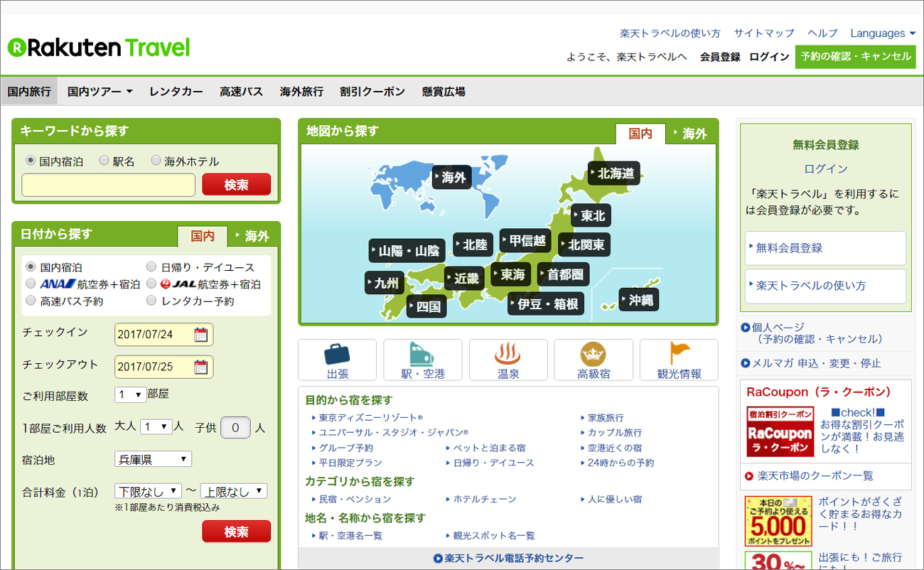Click the keyword search text field

tap(108, 185)
